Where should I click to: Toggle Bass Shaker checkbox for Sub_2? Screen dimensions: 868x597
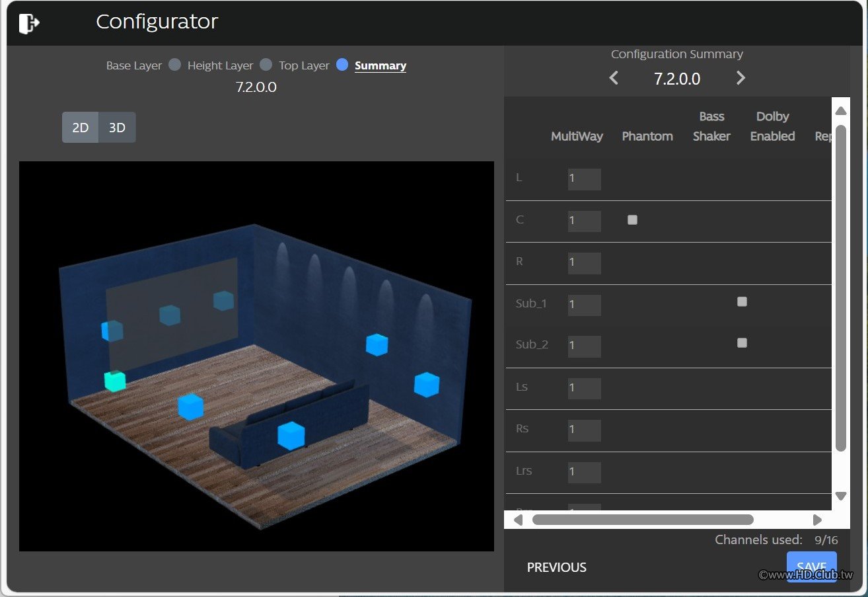tap(742, 342)
